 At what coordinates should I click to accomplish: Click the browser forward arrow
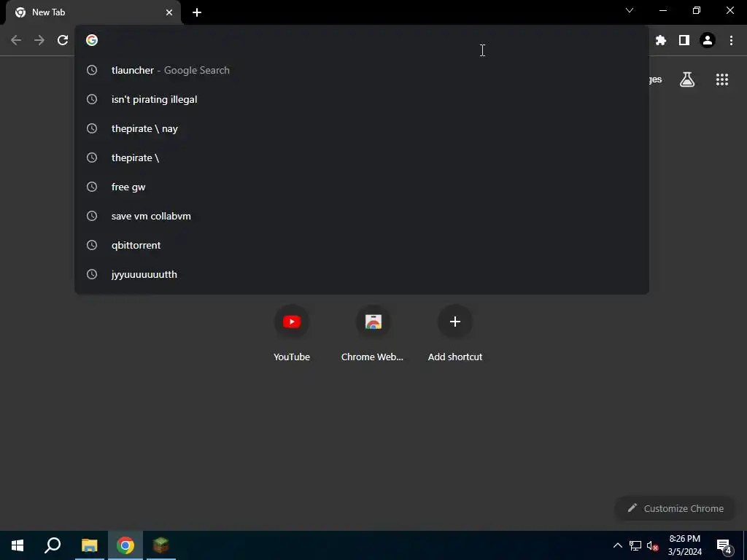[x=39, y=40]
